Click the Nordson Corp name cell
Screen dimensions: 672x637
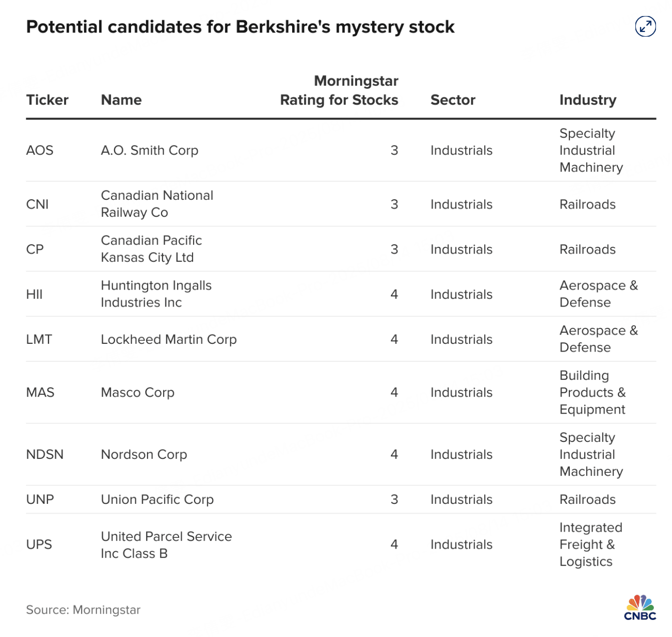(144, 454)
